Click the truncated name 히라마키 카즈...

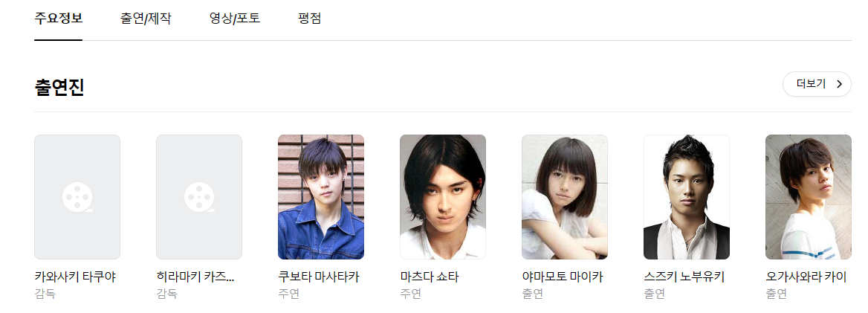195,277
